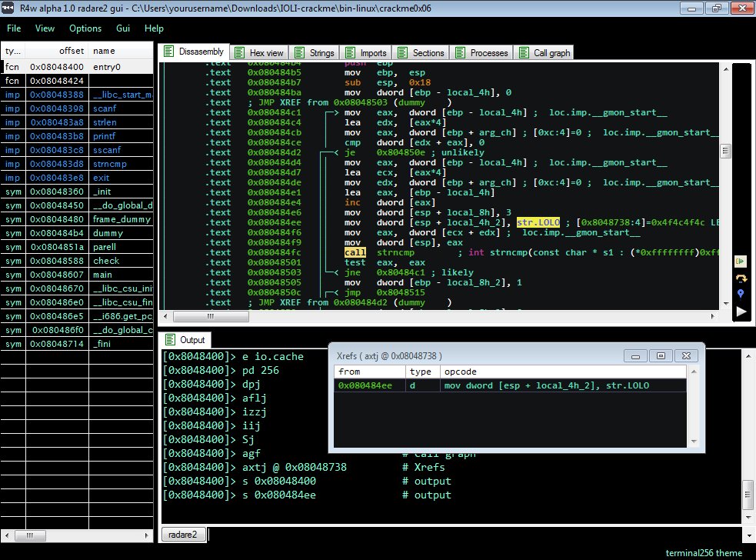Click the Sections tab icon

point(402,52)
